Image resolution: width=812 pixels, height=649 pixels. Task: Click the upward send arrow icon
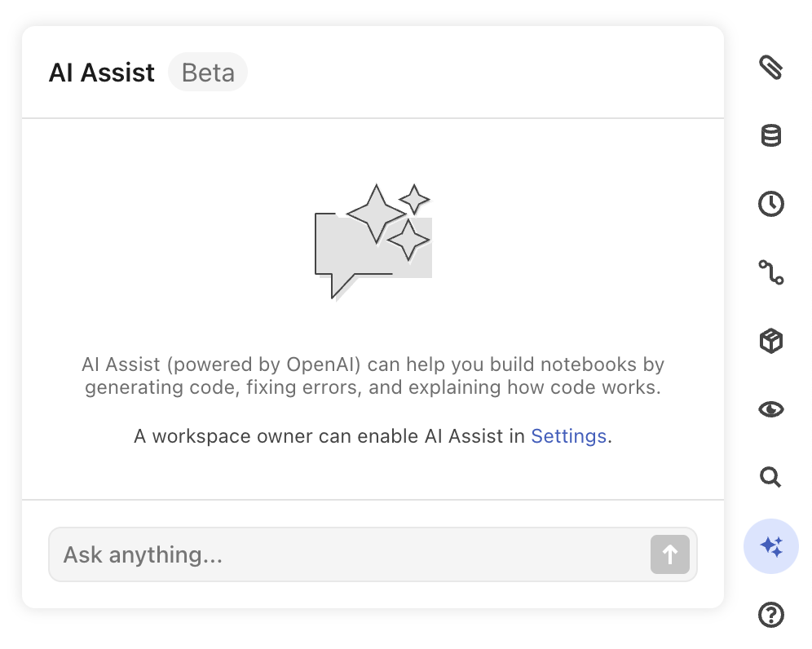click(x=669, y=554)
